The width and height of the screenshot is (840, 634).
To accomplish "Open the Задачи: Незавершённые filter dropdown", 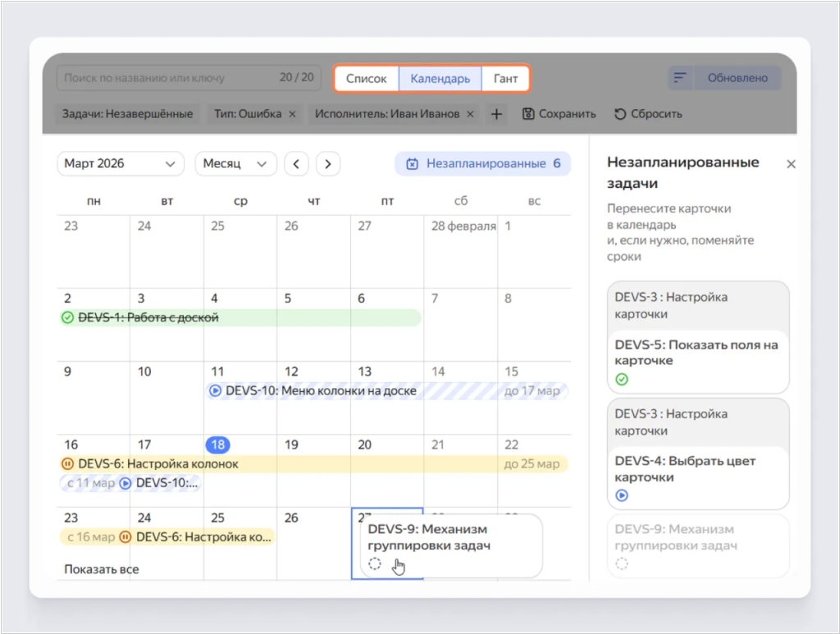I will click(x=127, y=114).
